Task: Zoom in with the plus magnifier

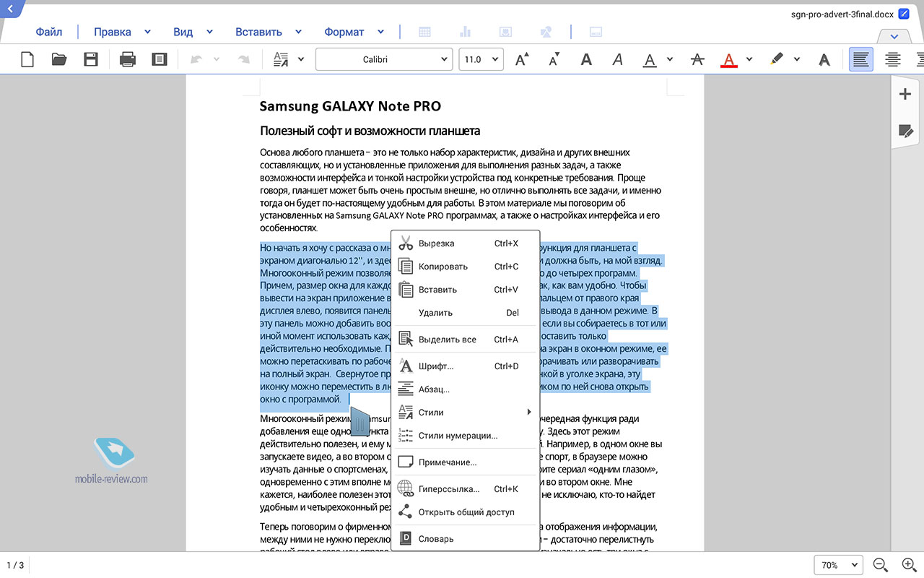Action: click(x=910, y=565)
